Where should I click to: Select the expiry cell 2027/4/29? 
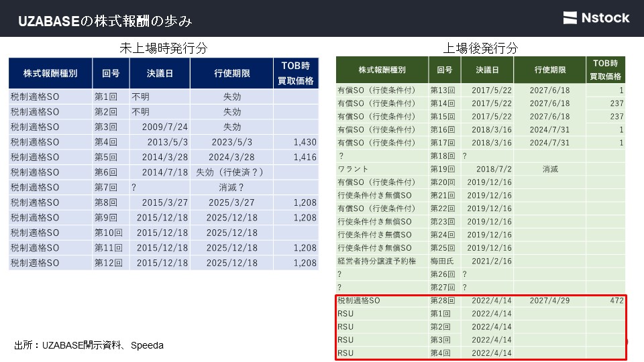549,300
